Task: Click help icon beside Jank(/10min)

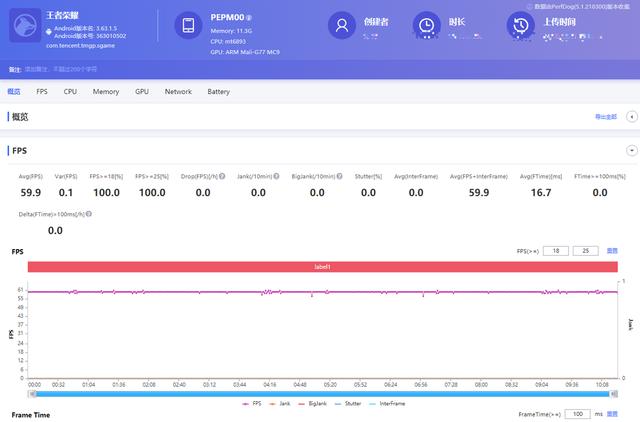Action: (x=276, y=176)
